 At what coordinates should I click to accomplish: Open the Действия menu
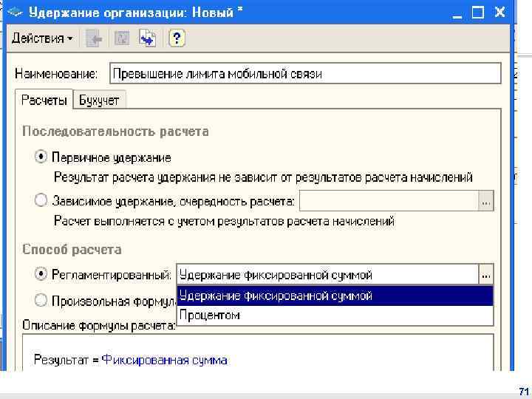(x=42, y=38)
